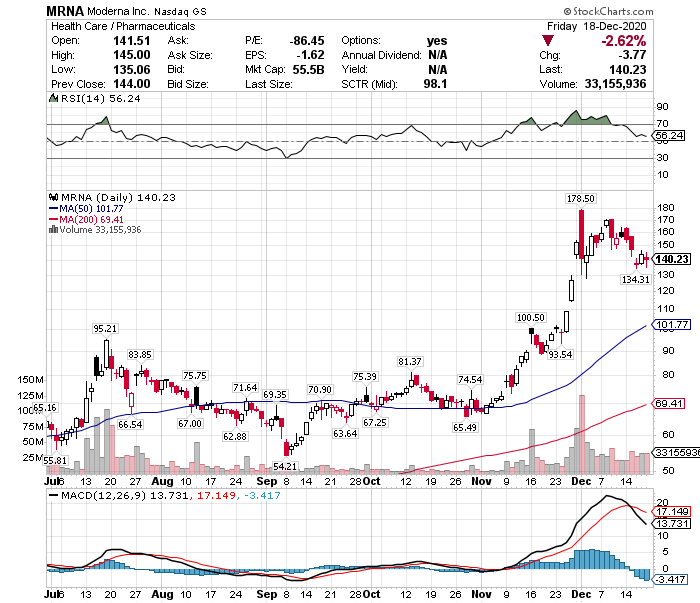Click the 54.21 September low label
The image size is (700, 603).
(285, 466)
